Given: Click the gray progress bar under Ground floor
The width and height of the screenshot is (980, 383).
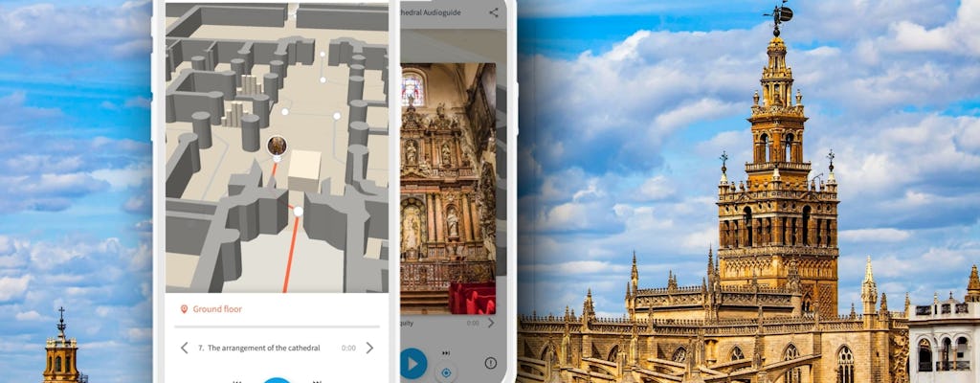Looking at the screenshot, I should tap(277, 327).
